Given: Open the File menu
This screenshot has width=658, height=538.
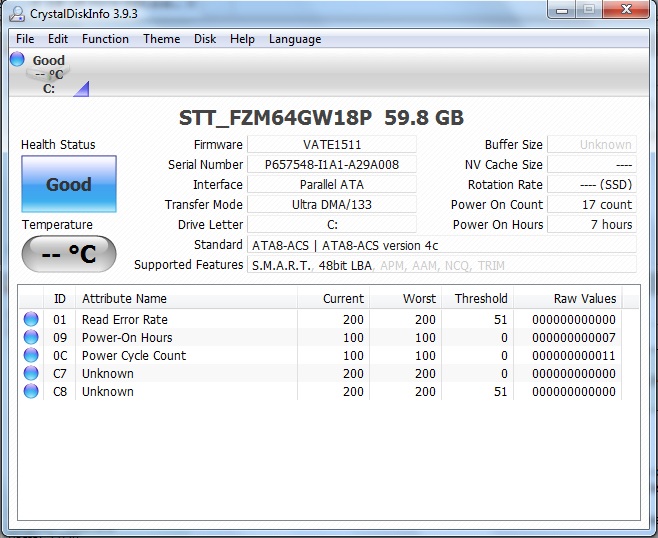Looking at the screenshot, I should pyautogui.click(x=25, y=39).
